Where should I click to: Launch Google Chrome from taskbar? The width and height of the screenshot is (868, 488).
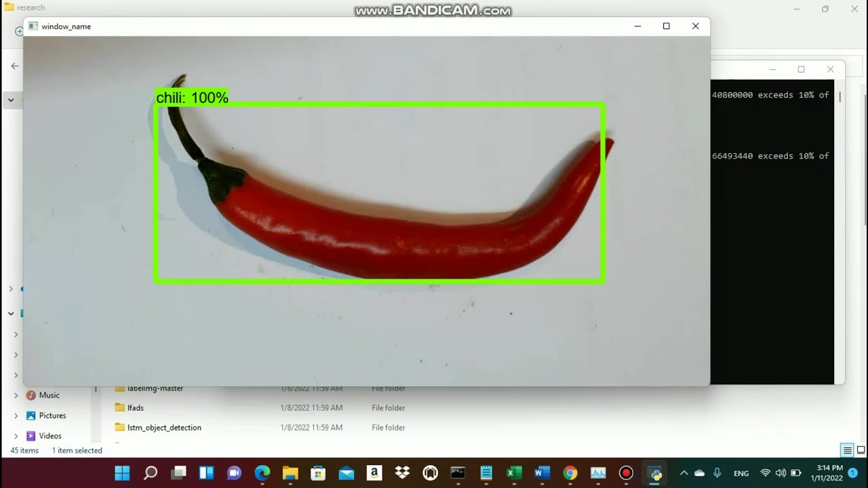point(570,472)
